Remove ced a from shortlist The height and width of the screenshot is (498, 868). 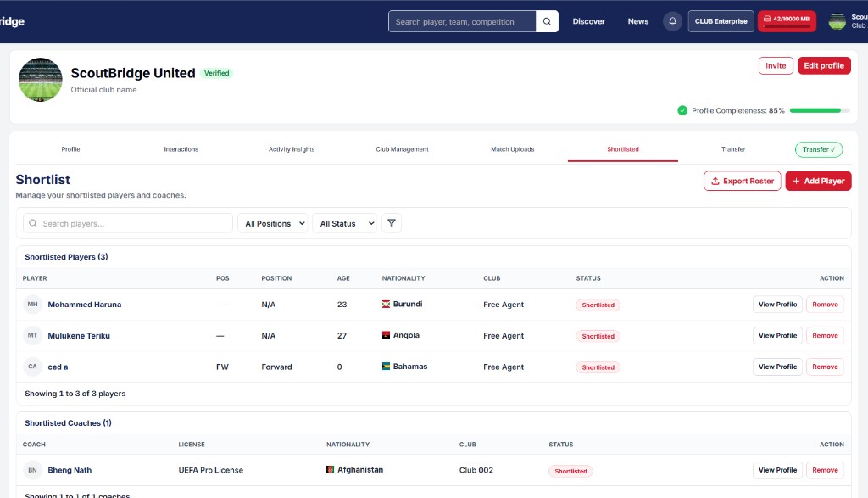825,367
